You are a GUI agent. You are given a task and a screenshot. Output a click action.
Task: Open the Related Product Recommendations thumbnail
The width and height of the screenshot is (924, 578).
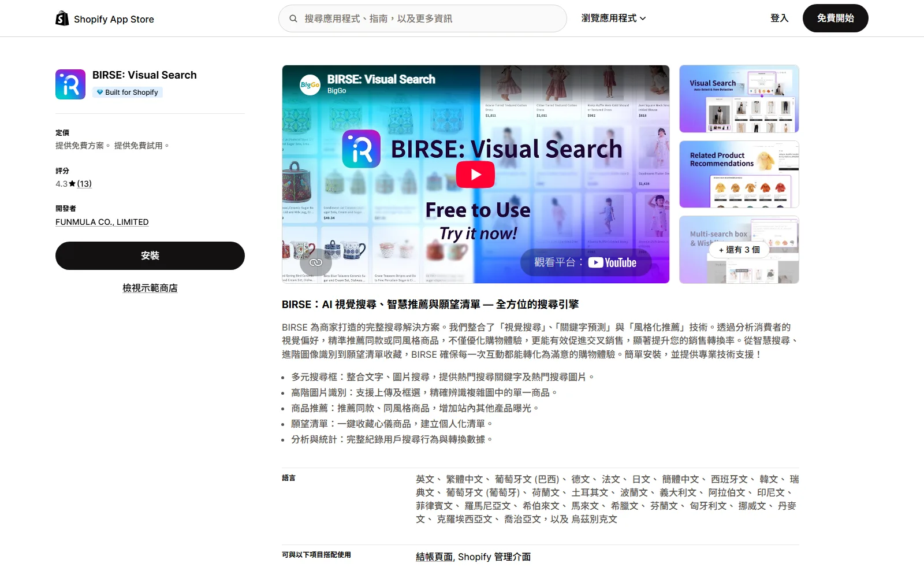(x=739, y=174)
